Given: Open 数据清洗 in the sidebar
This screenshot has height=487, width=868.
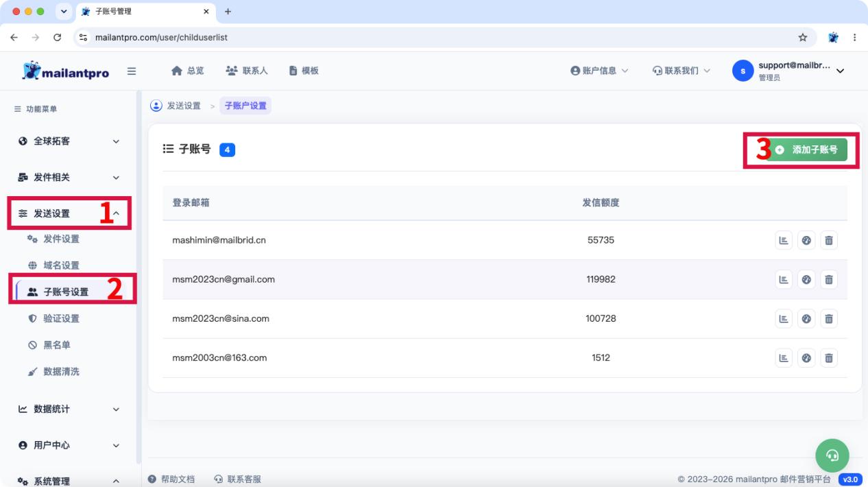Looking at the screenshot, I should 53,371.
